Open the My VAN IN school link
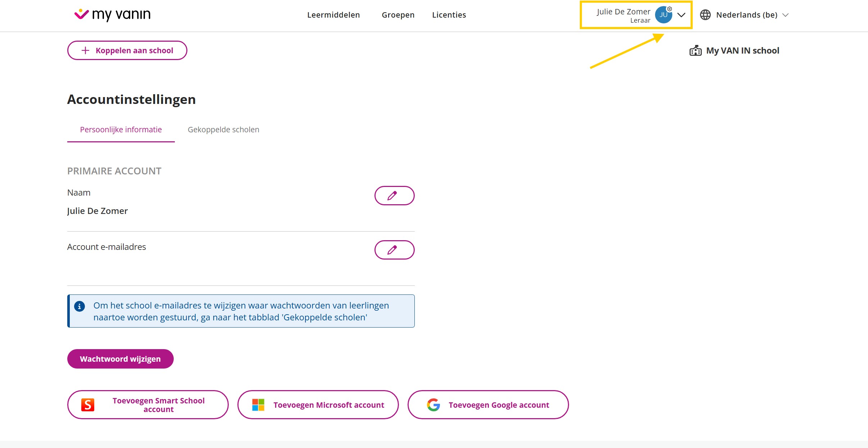868x448 pixels. [x=742, y=51]
